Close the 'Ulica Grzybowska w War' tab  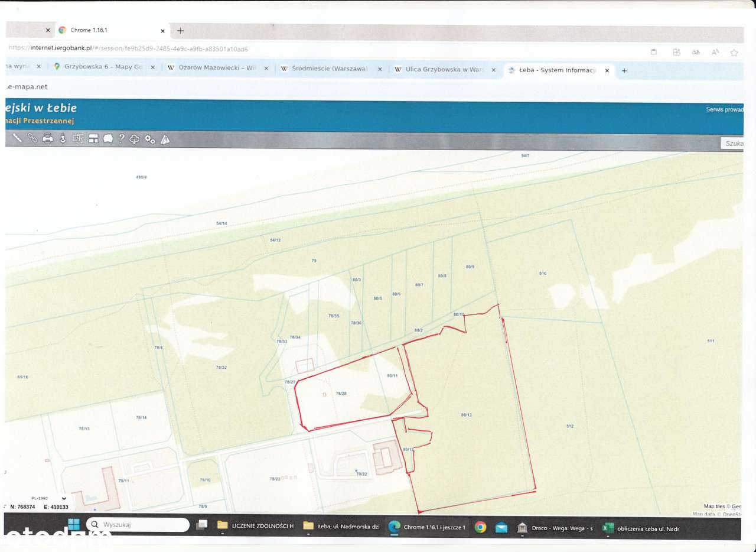(494, 70)
